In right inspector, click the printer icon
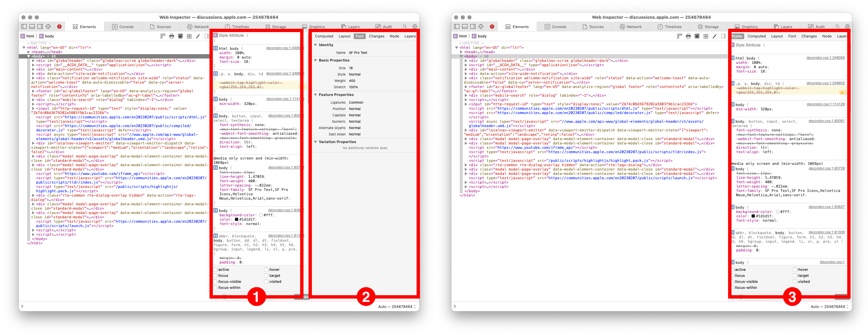 688,36
